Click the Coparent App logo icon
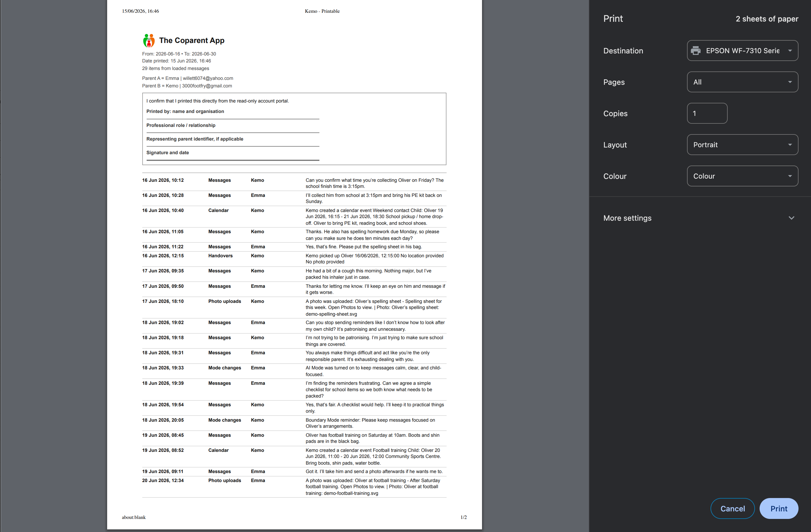This screenshot has height=532, width=811. click(x=149, y=41)
